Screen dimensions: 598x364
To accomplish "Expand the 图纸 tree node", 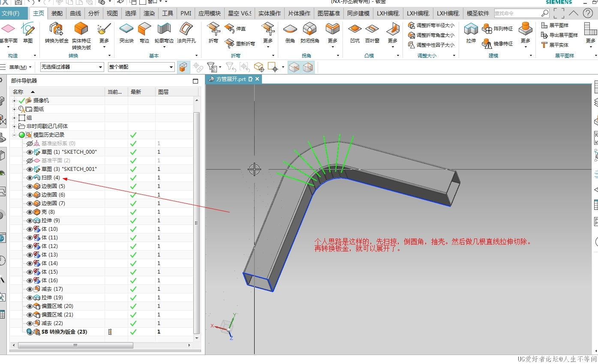I will [14, 109].
